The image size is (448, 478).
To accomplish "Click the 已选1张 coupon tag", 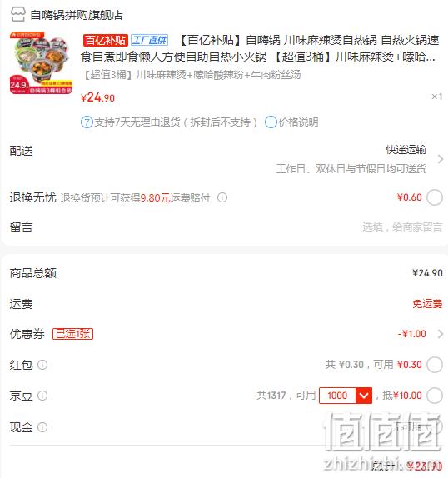I will 72,334.
